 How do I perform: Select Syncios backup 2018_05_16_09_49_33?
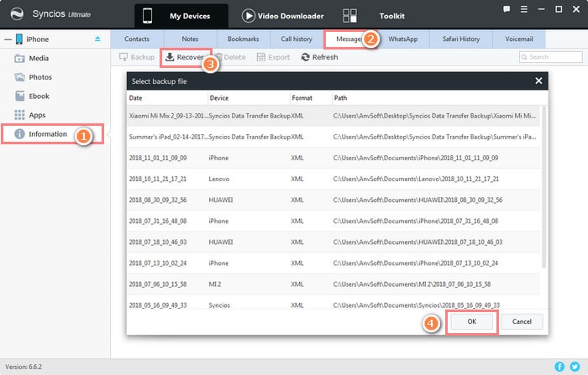[333, 303]
